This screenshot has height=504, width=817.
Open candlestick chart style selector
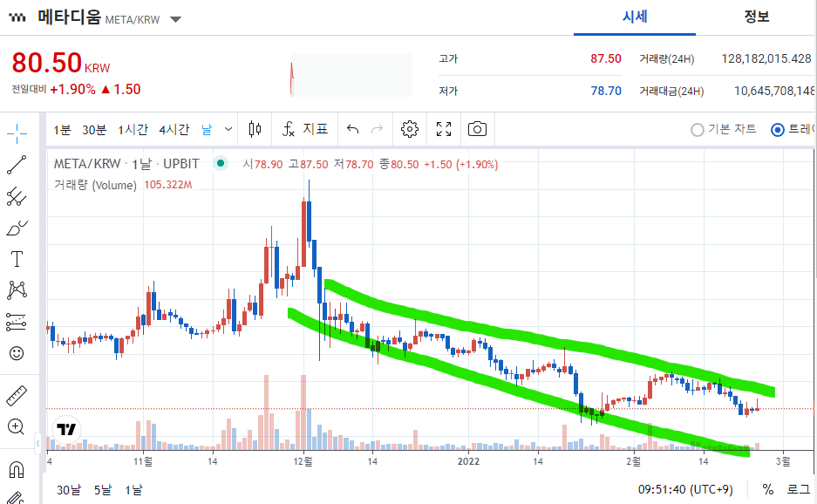click(x=255, y=129)
